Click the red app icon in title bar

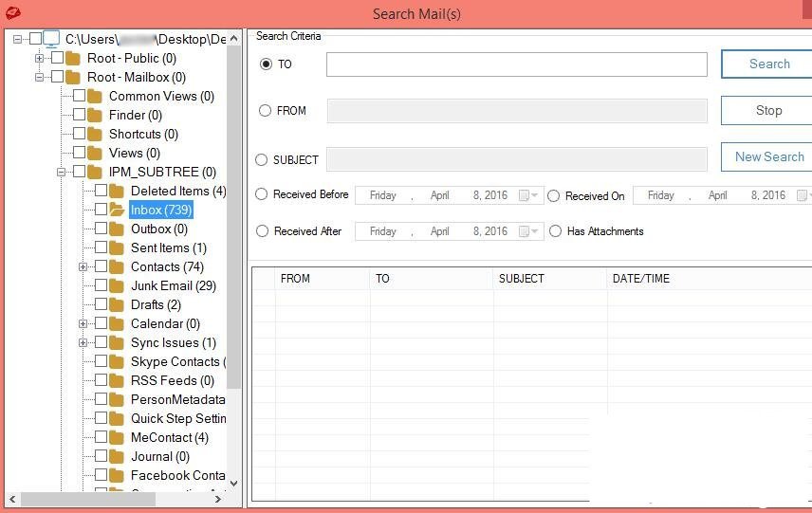[12, 14]
